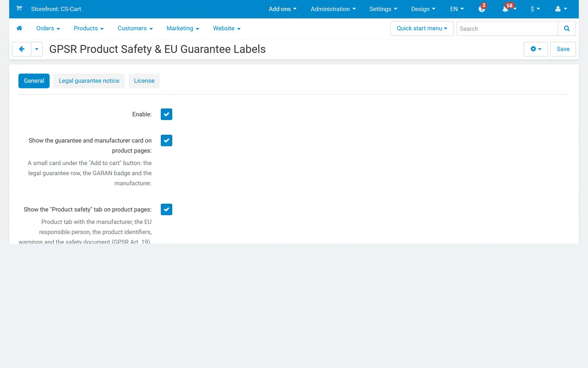Open the Products menu
The image size is (588, 368).
[x=89, y=28]
